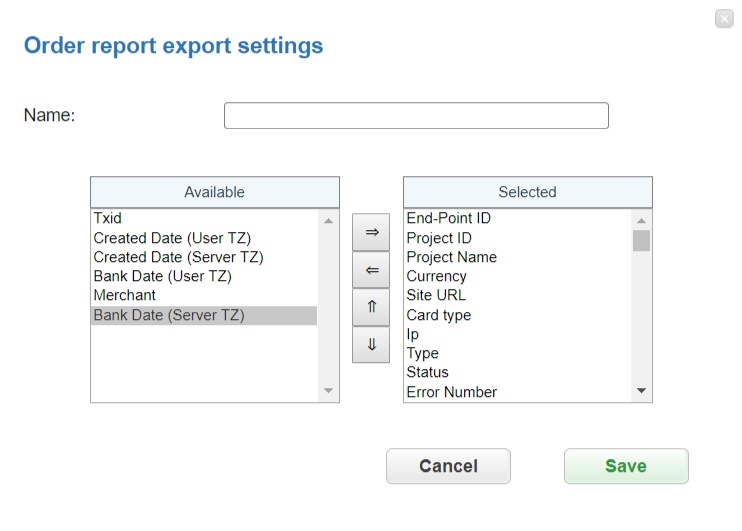Screen dimensions: 742x531
Task: Click scroll up arrow in Selected list
Action: tap(641, 220)
